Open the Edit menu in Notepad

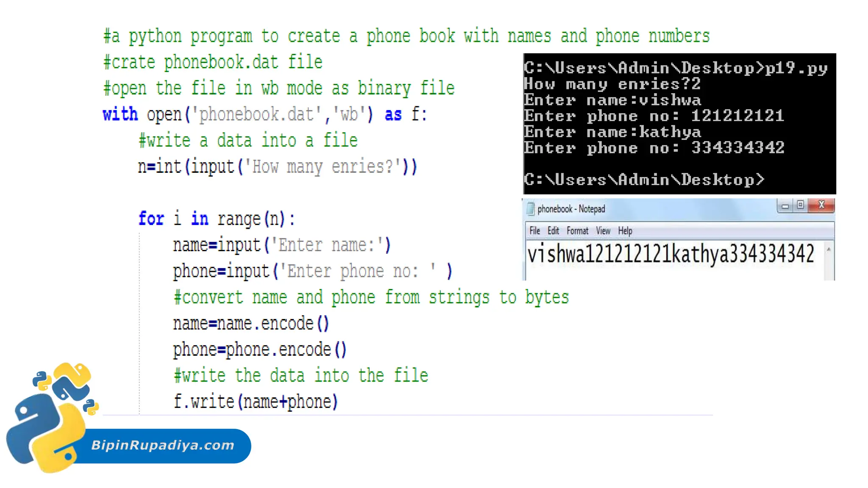[x=553, y=231]
